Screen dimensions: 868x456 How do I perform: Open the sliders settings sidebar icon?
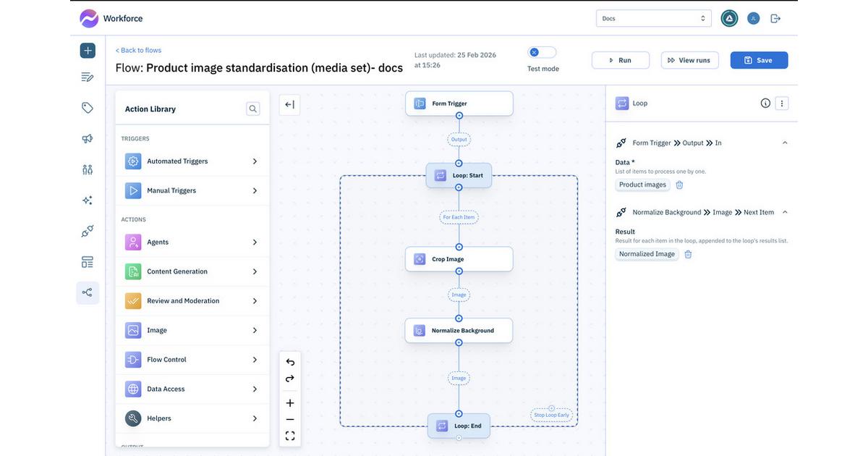[88, 169]
